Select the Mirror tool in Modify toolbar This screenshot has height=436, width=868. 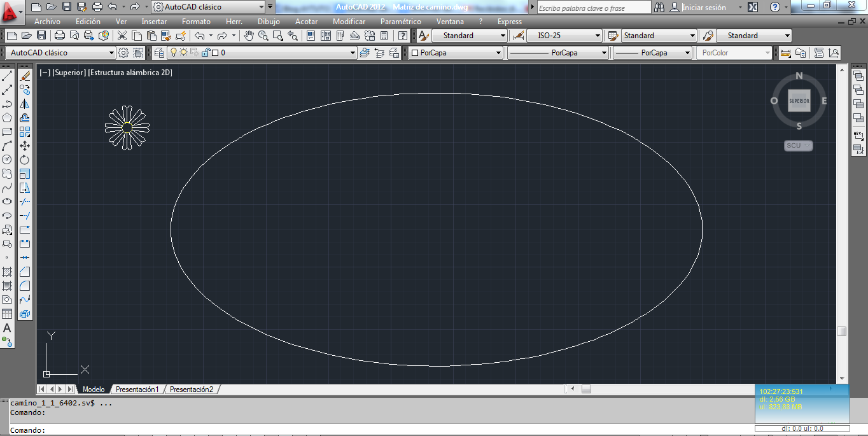[x=24, y=103]
